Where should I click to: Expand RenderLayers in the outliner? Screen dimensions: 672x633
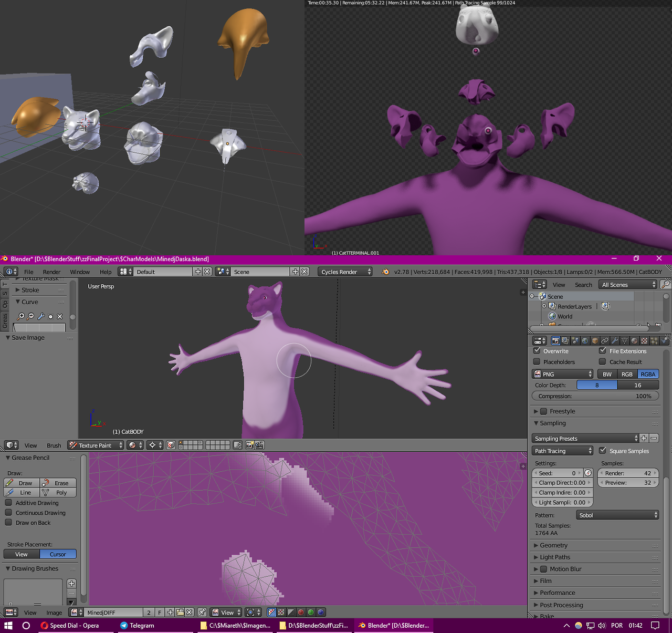544,306
